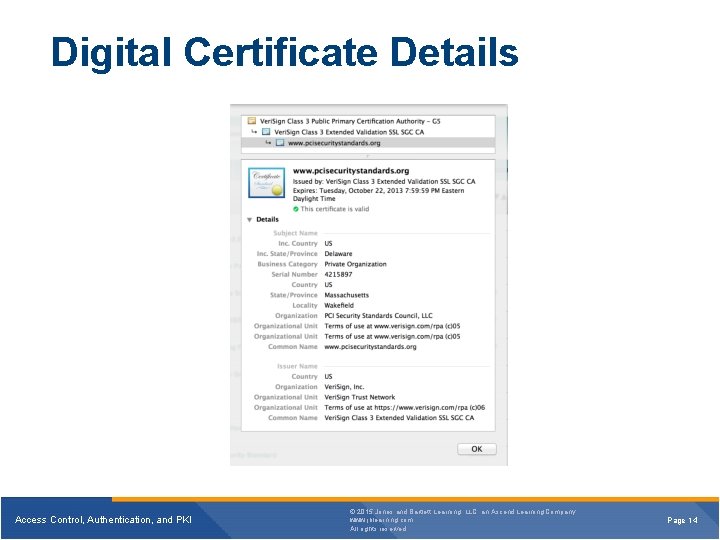Click the Serial Number value 4215897

point(338,274)
